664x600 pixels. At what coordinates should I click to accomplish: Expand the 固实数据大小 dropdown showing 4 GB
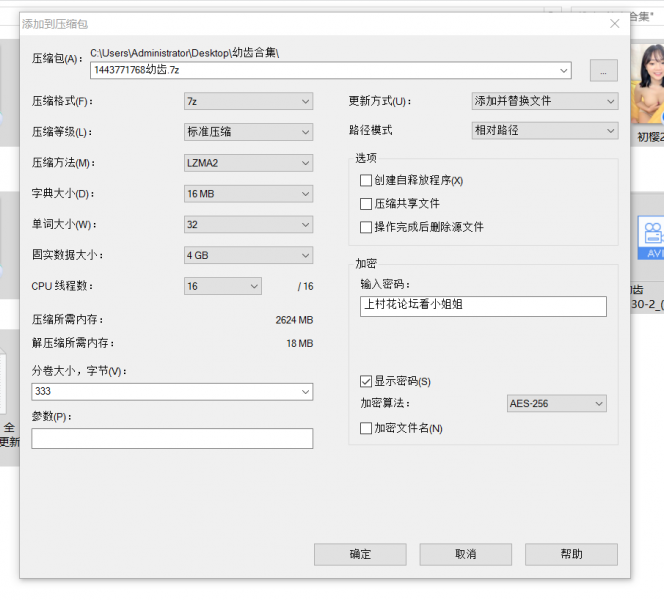pyautogui.click(x=248, y=256)
